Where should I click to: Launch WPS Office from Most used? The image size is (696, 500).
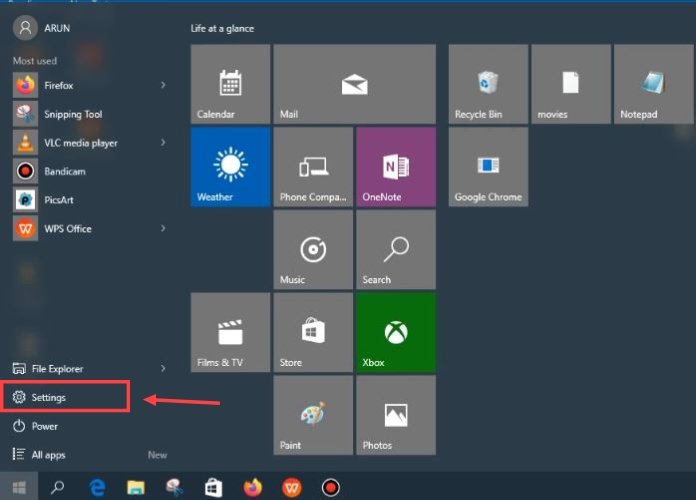tap(89, 229)
